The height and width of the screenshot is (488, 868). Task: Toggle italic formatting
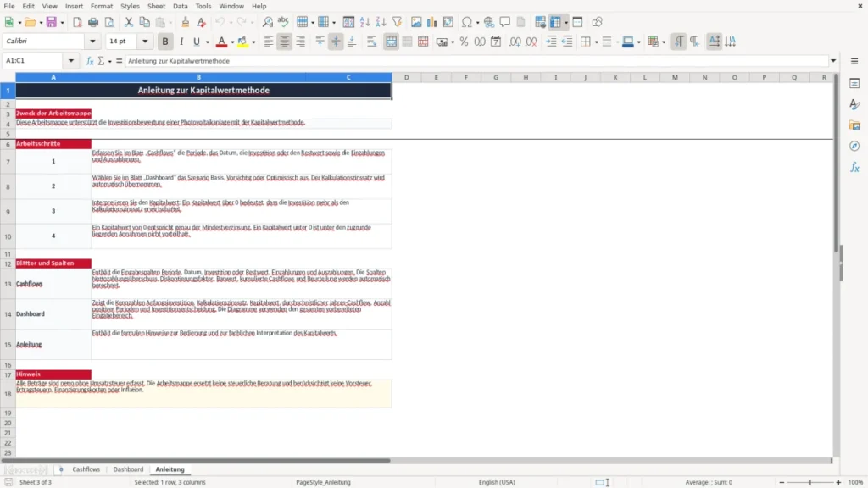(x=181, y=42)
